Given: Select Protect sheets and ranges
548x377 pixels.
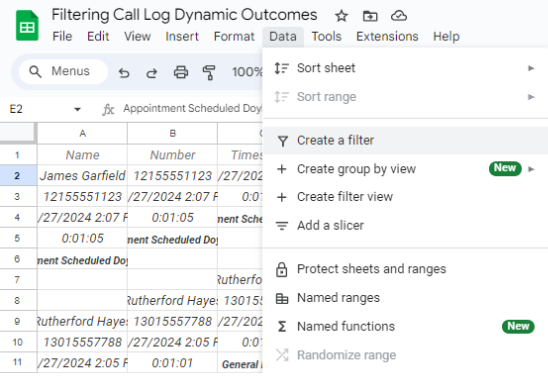Looking at the screenshot, I should [405, 269].
